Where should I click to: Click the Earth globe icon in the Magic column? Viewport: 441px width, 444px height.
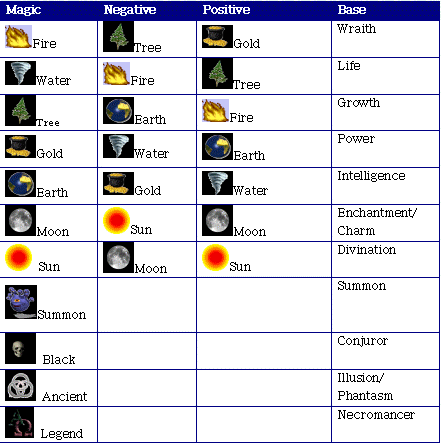point(20,184)
